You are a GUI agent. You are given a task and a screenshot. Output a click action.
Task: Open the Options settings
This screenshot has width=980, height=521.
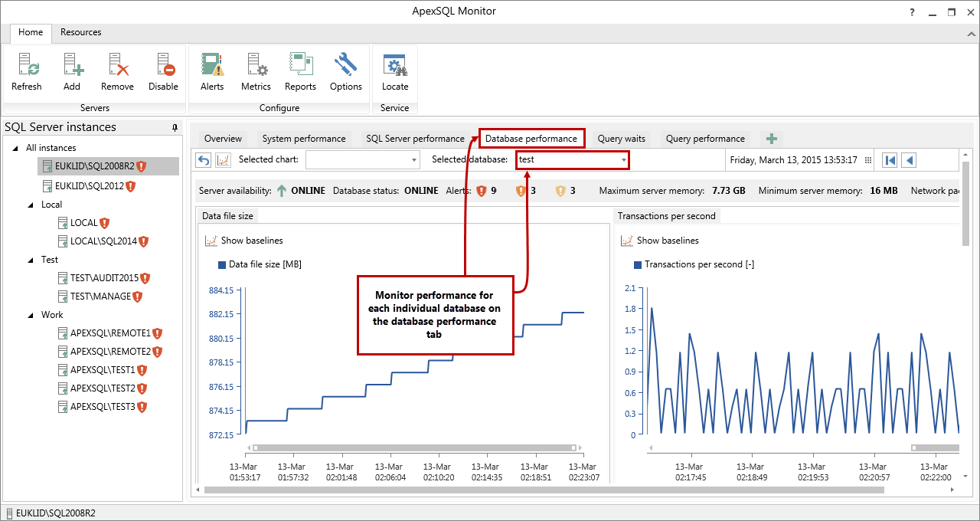346,72
